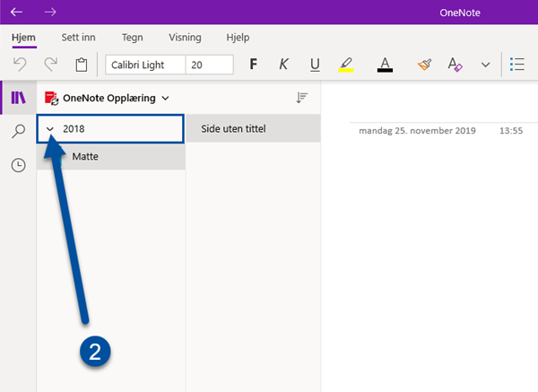The height and width of the screenshot is (392, 538).
Task: Apply the yellow text highlight color
Action: [346, 65]
